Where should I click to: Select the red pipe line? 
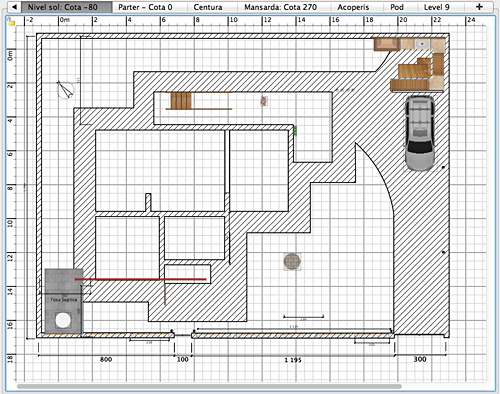coord(140,279)
